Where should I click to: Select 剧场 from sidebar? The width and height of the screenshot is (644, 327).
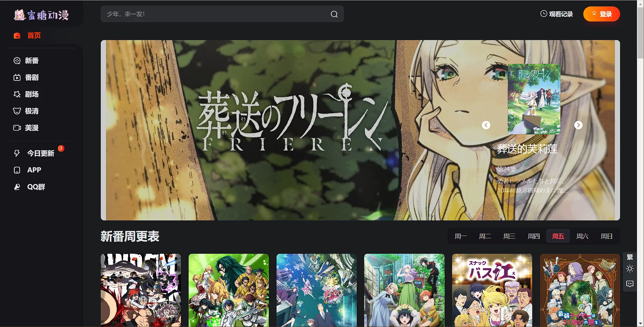32,94
